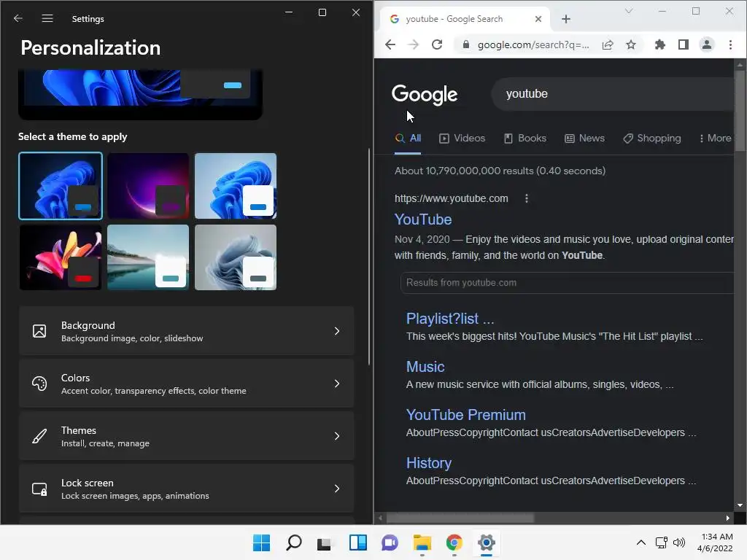
Task: Switch to Videos search tab
Action: (462, 138)
